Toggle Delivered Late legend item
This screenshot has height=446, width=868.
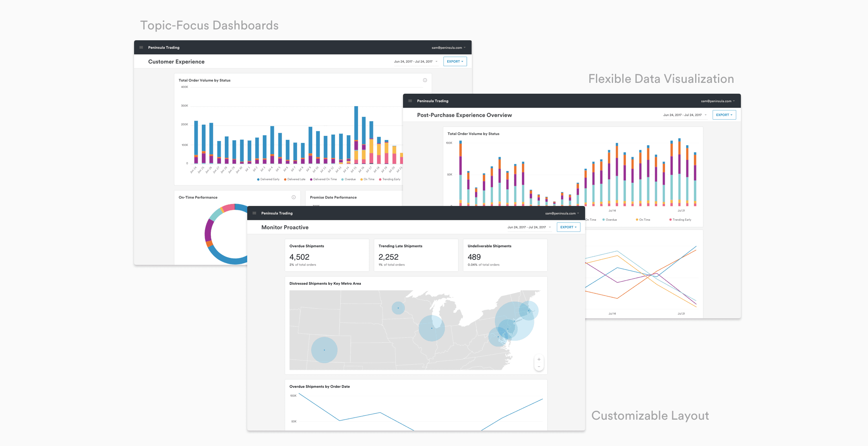click(x=295, y=179)
